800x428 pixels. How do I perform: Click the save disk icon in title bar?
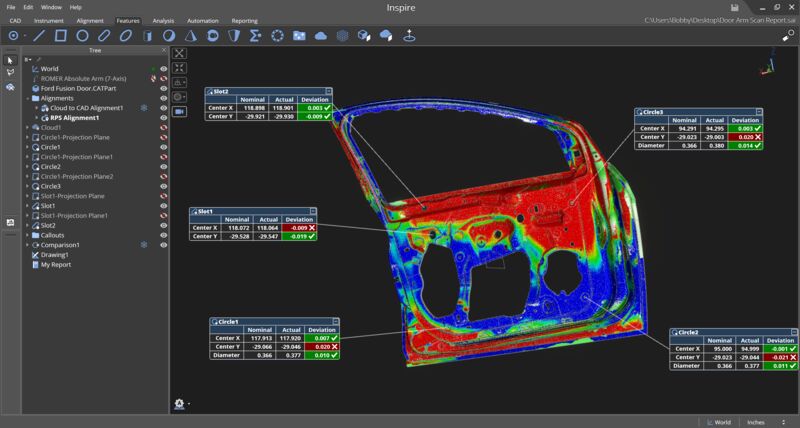pos(734,7)
